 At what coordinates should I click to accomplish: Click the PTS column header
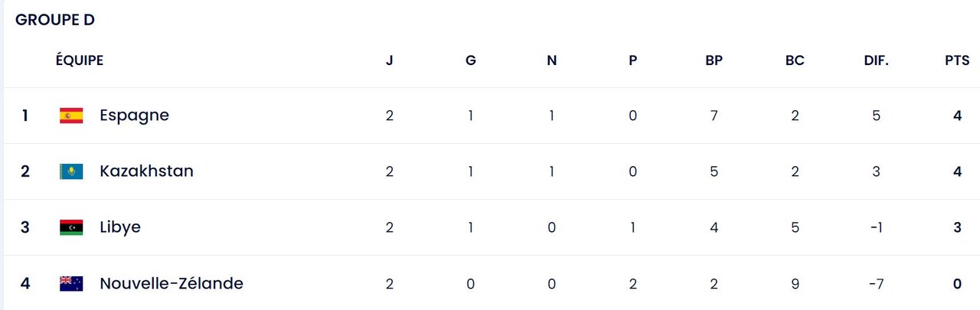coord(957,61)
